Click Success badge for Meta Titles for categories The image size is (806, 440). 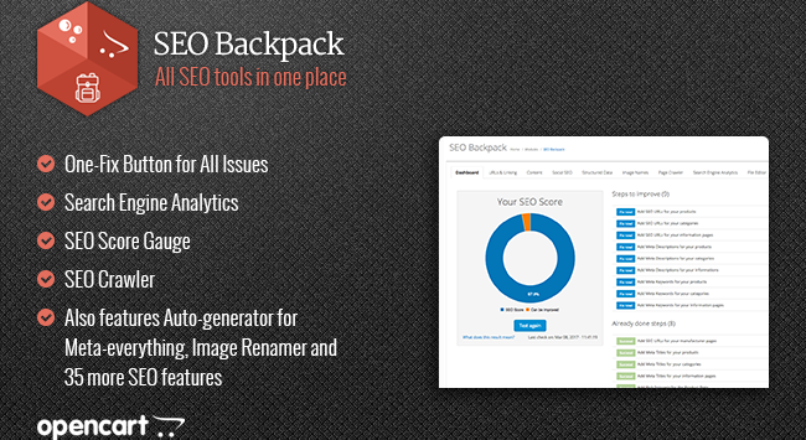(626, 364)
